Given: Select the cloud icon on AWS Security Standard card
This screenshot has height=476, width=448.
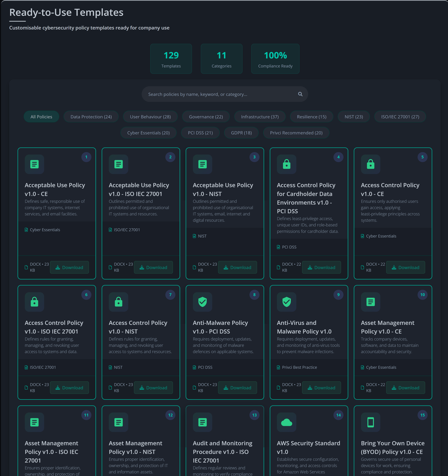Looking at the screenshot, I should pos(286,422).
